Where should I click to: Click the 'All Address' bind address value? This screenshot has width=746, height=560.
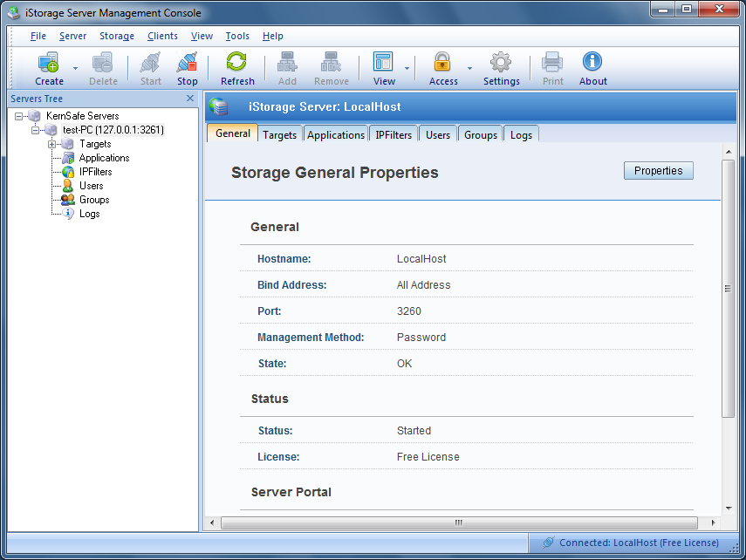[423, 285]
